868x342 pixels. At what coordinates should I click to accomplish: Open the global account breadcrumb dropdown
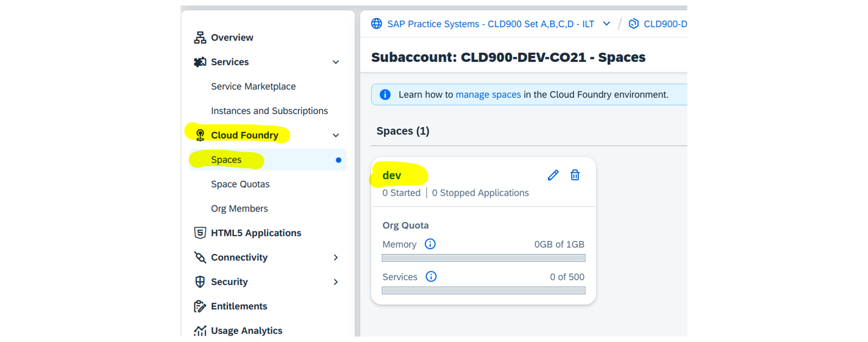click(x=607, y=23)
